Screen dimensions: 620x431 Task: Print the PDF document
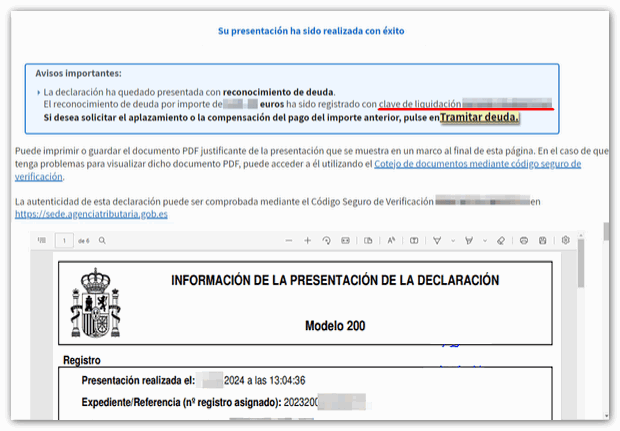click(x=523, y=241)
